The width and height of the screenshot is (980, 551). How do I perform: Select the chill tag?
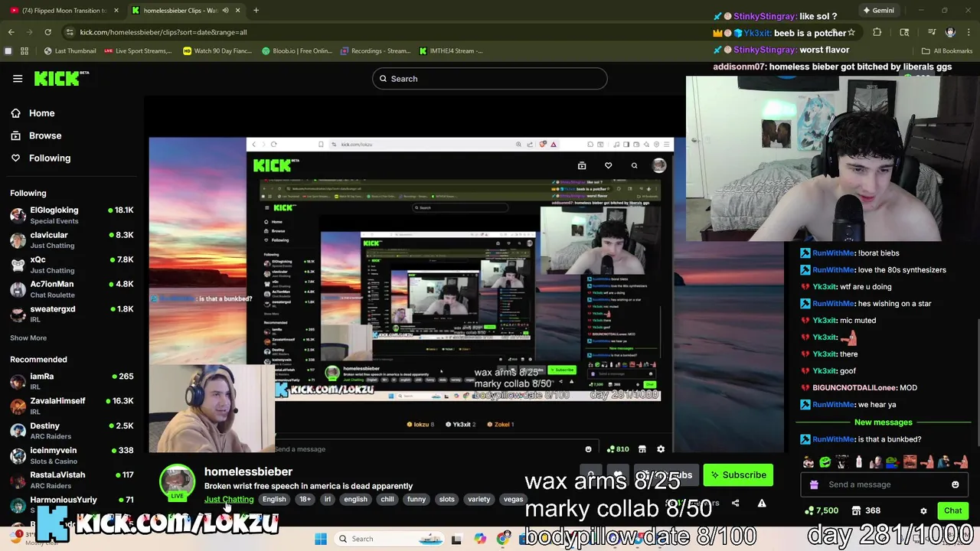(x=387, y=499)
